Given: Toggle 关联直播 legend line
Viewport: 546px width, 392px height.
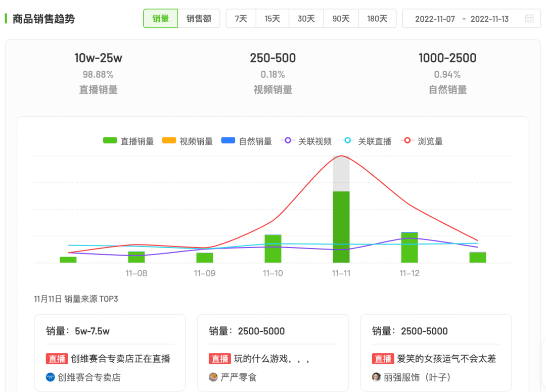Looking at the screenshot, I should 366,141.
